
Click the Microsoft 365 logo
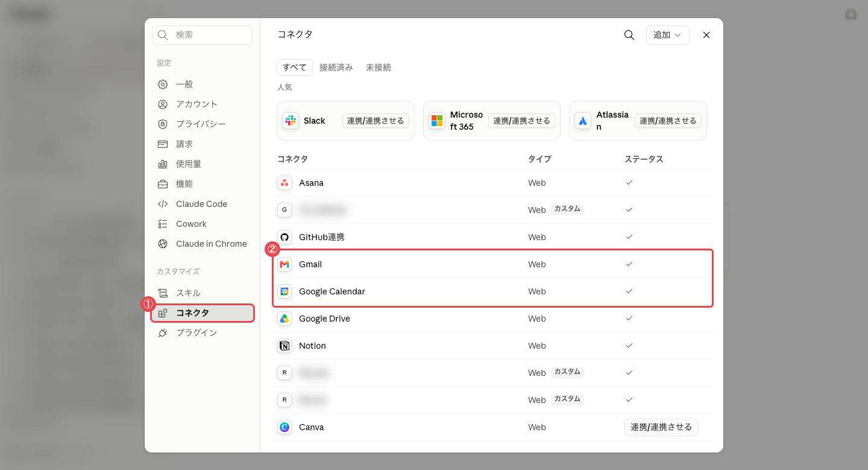(437, 121)
